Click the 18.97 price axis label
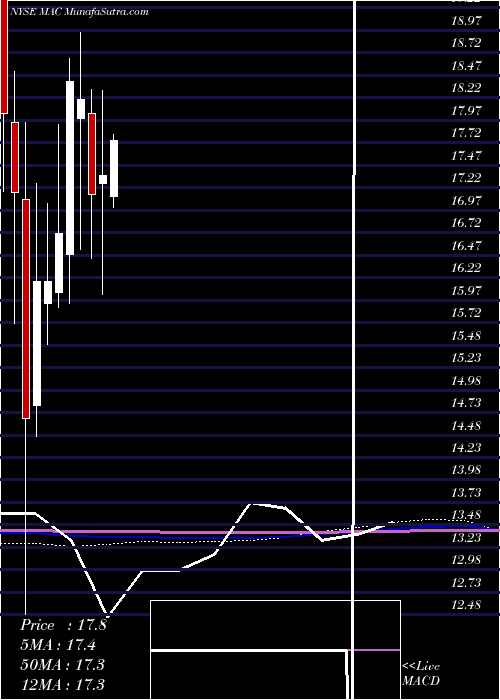The image size is (500, 700). point(466,21)
